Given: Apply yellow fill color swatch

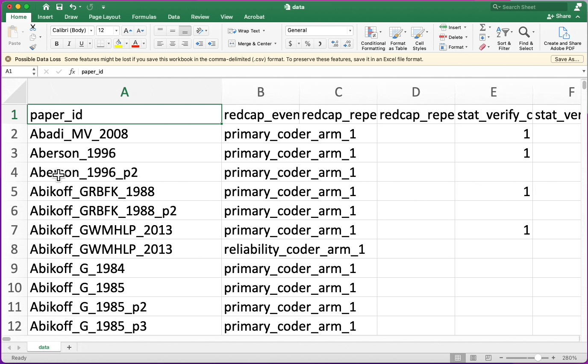Looking at the screenshot, I should click(x=118, y=44).
